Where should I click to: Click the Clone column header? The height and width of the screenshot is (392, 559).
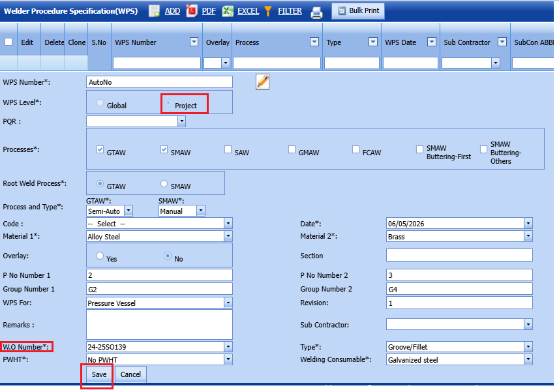click(77, 42)
